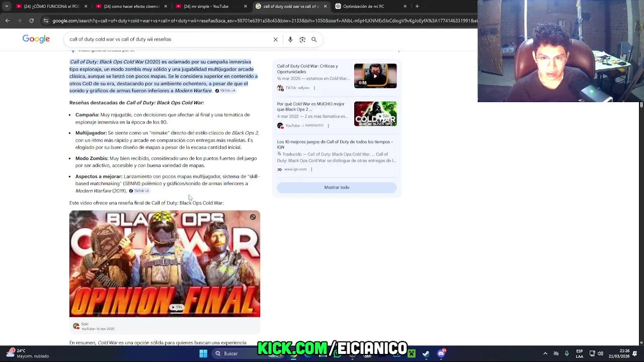This screenshot has height=362, width=644.
Task: Click the video expand icon on Black Ops thumbnail
Action: (253, 217)
